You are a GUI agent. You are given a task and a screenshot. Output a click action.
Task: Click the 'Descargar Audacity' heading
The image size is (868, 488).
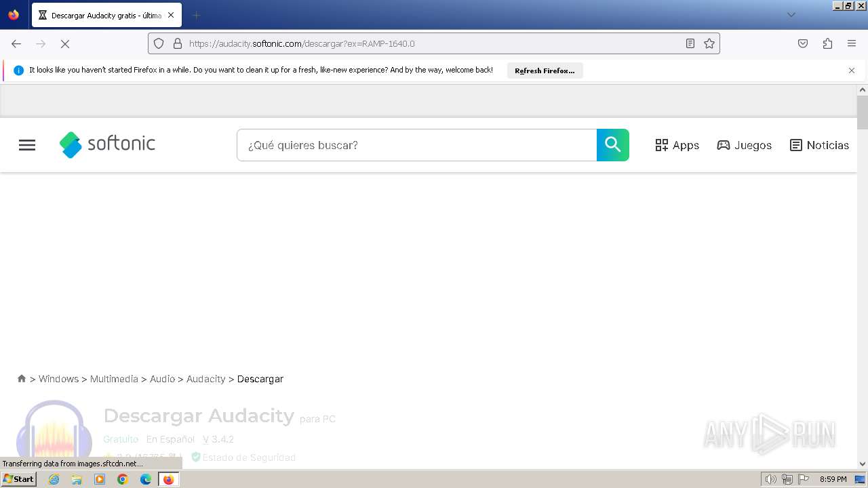199,415
